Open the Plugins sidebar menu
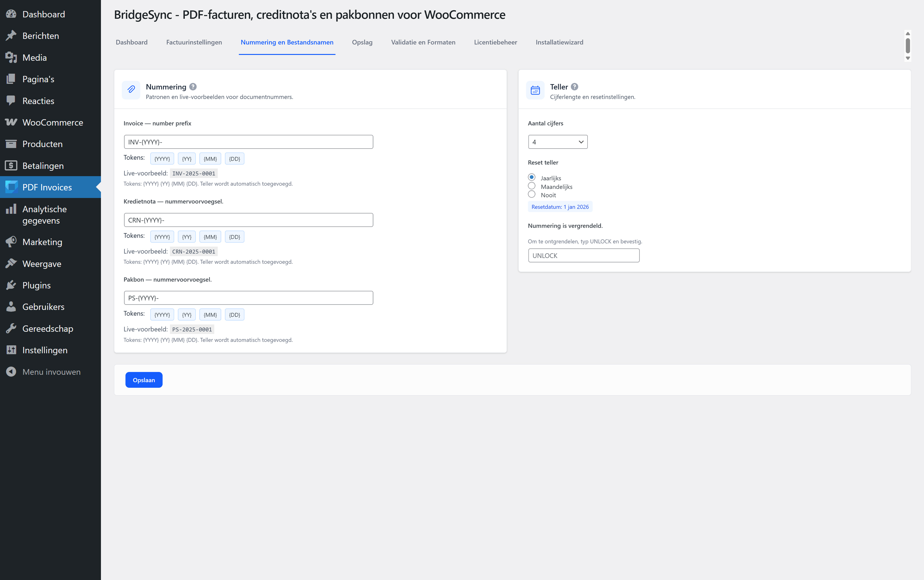This screenshot has width=924, height=580. point(36,285)
